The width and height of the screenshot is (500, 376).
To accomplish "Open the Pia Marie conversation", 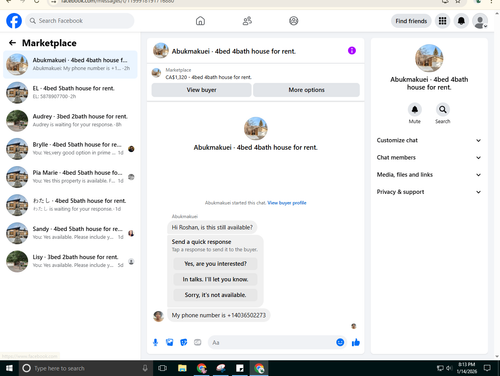I will (70, 177).
